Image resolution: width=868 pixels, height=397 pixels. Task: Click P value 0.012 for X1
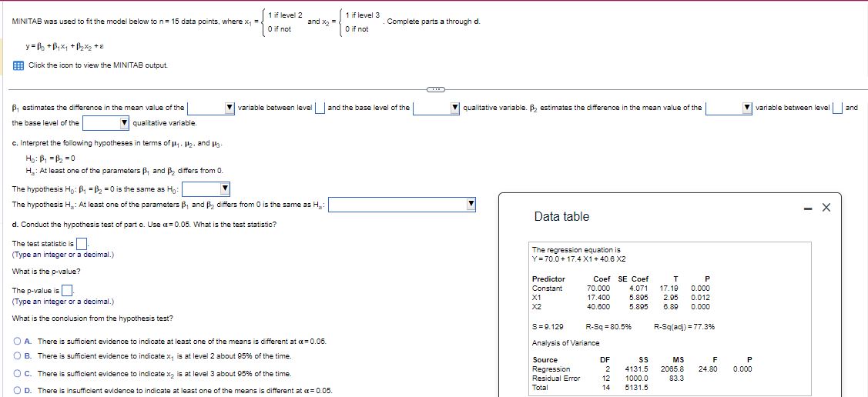click(x=701, y=298)
